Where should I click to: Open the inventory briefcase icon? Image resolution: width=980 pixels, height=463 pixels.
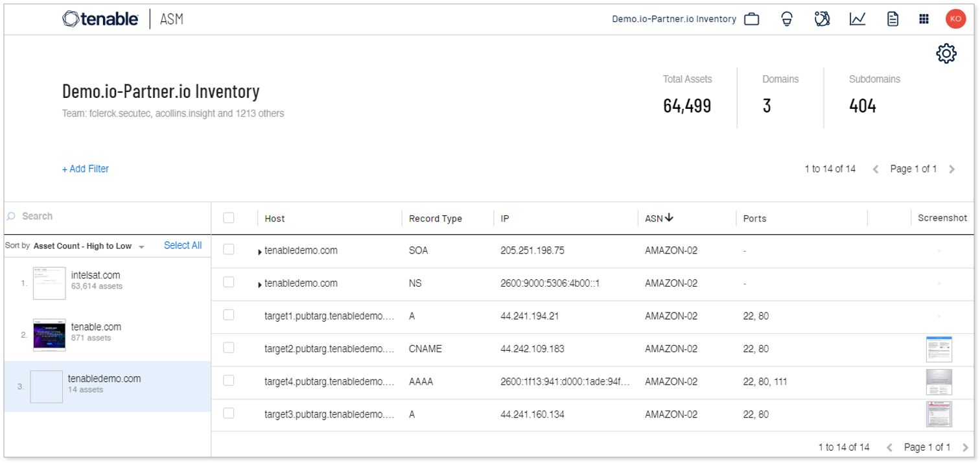[752, 19]
